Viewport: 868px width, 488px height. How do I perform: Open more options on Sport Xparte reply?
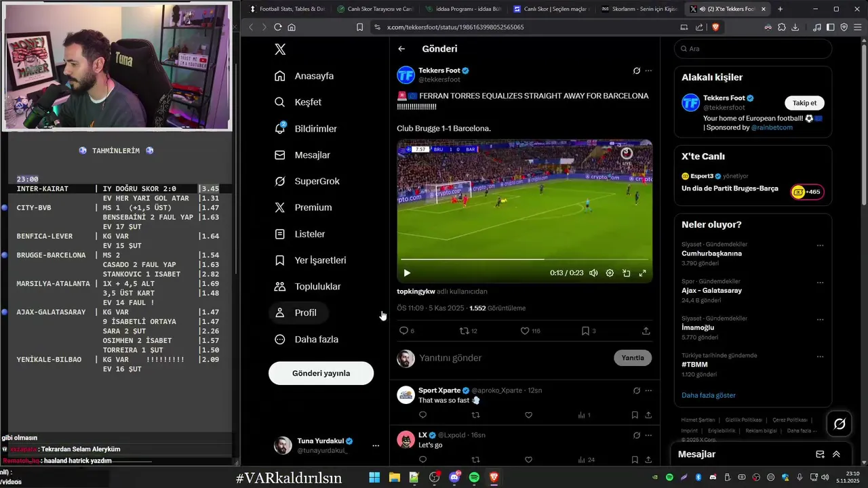coord(649,390)
